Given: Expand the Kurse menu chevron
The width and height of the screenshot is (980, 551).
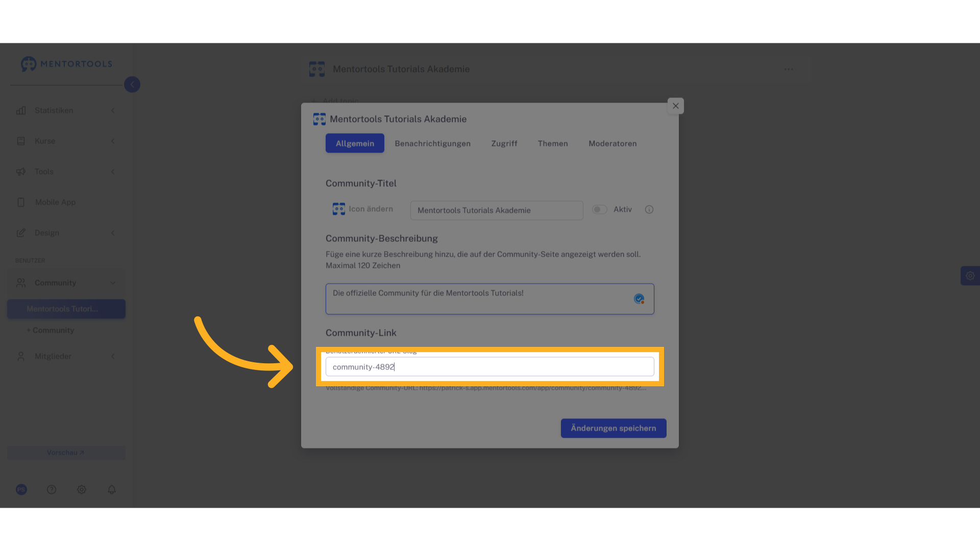Looking at the screenshot, I should [113, 141].
